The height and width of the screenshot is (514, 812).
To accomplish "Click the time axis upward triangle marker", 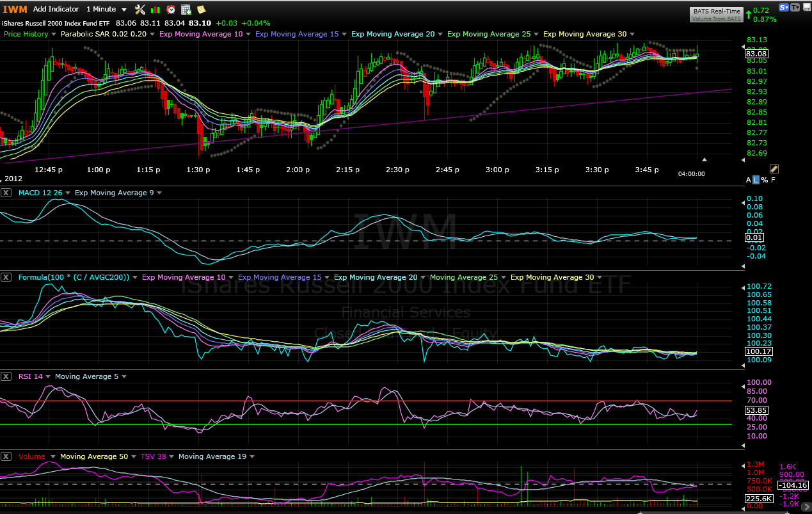I will [x=705, y=159].
